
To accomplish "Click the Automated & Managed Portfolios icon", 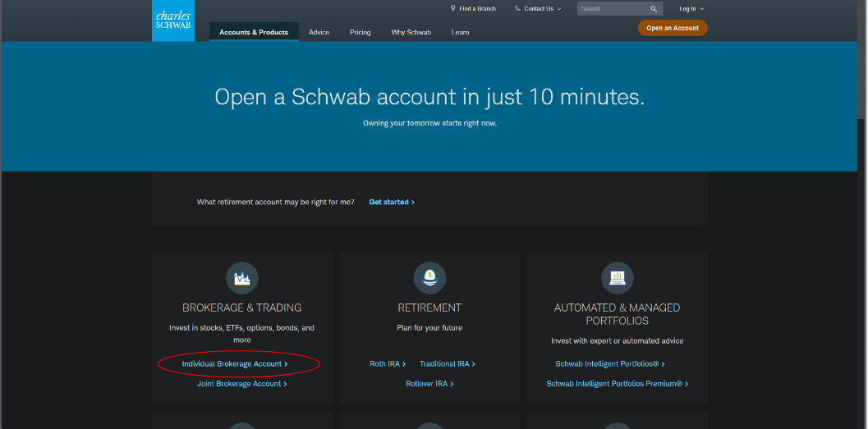I will (x=617, y=278).
